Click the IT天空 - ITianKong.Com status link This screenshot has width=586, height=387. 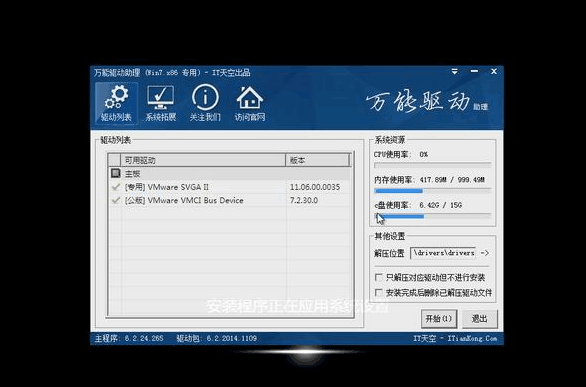455,338
